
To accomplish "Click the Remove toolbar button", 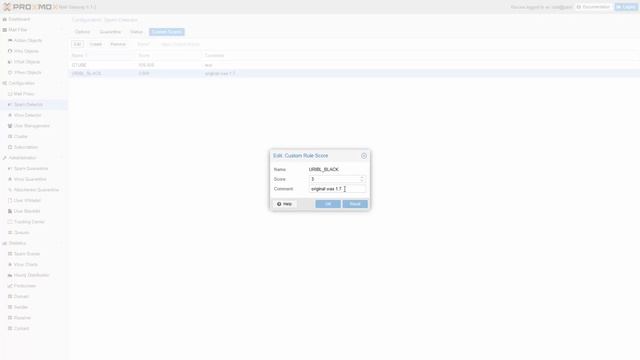I will pos(118,44).
